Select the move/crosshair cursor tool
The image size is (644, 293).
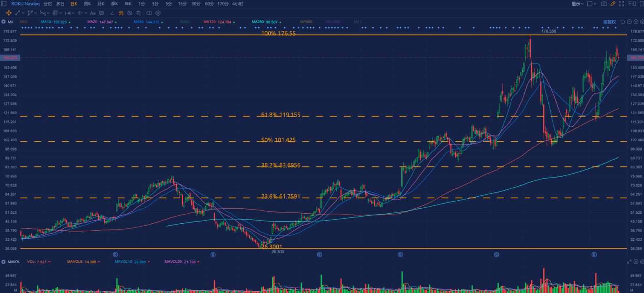pos(9,13)
